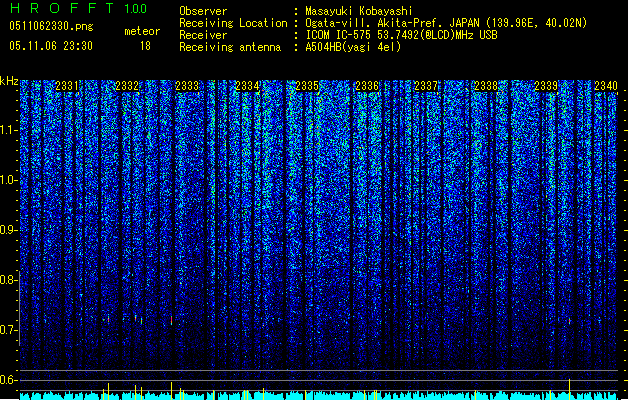Viewport: 629px width, 400px height.
Task: Select observer name Masayuki Kobayashi
Action: 359,11
